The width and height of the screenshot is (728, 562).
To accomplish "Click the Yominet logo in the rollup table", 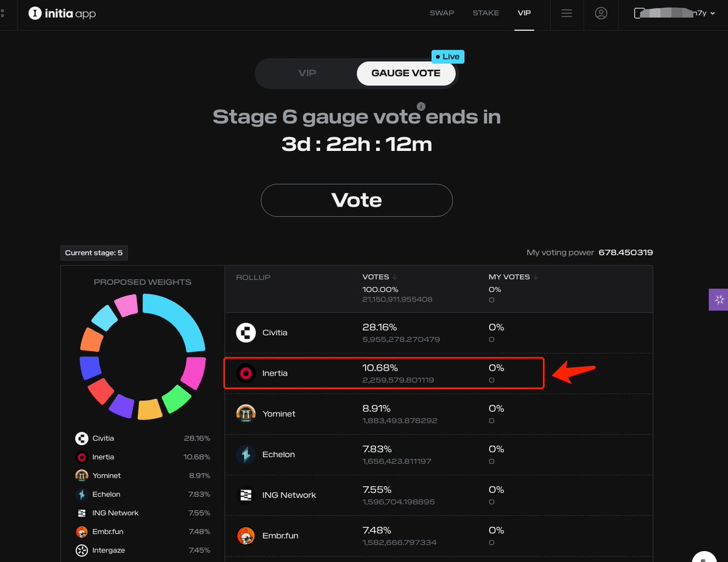I will pos(246,413).
